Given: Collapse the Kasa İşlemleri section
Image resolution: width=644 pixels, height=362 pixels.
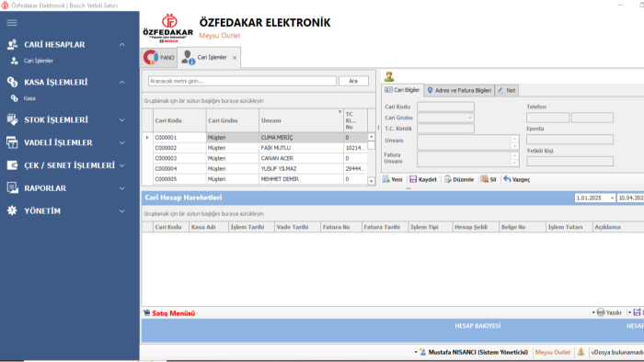Looking at the screenshot, I should [122, 82].
